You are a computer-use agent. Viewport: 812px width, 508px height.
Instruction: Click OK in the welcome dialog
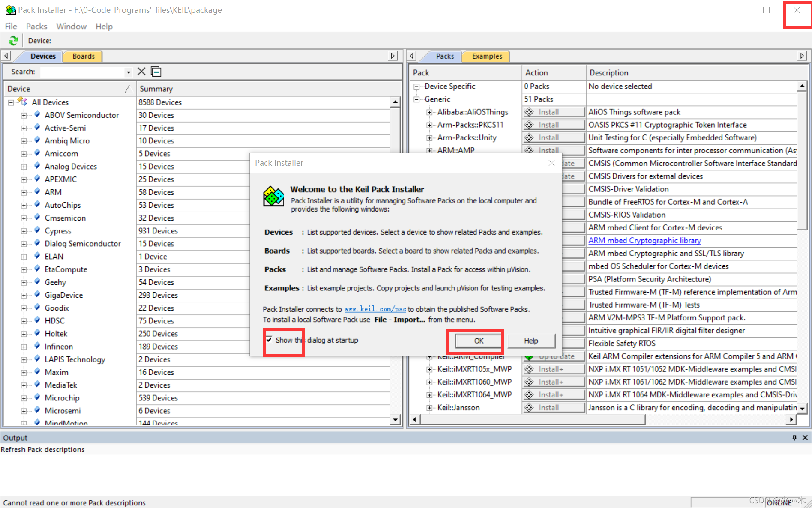479,341
